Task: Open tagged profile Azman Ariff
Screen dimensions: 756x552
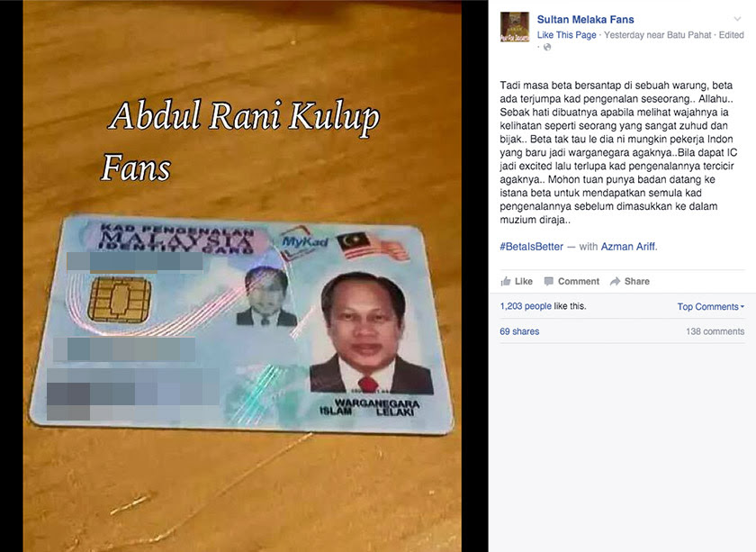Action: 628,247
